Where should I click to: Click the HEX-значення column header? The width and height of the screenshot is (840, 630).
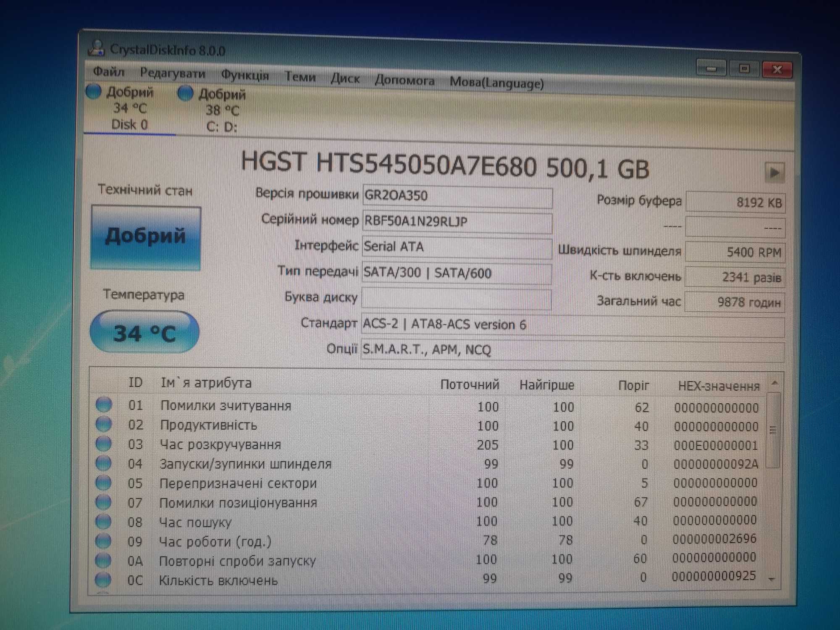point(719,386)
